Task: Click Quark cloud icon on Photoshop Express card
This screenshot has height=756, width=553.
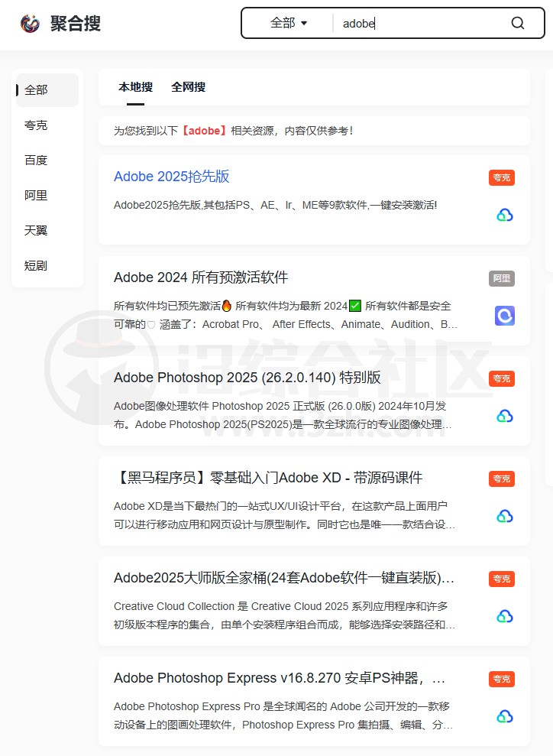Action: [504, 716]
